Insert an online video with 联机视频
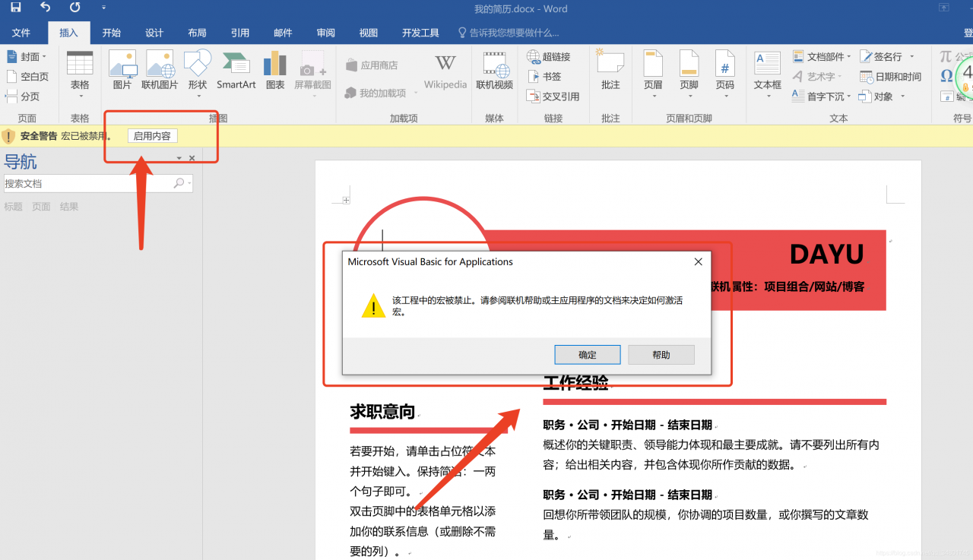Viewport: 973px width, 560px height. pyautogui.click(x=494, y=70)
